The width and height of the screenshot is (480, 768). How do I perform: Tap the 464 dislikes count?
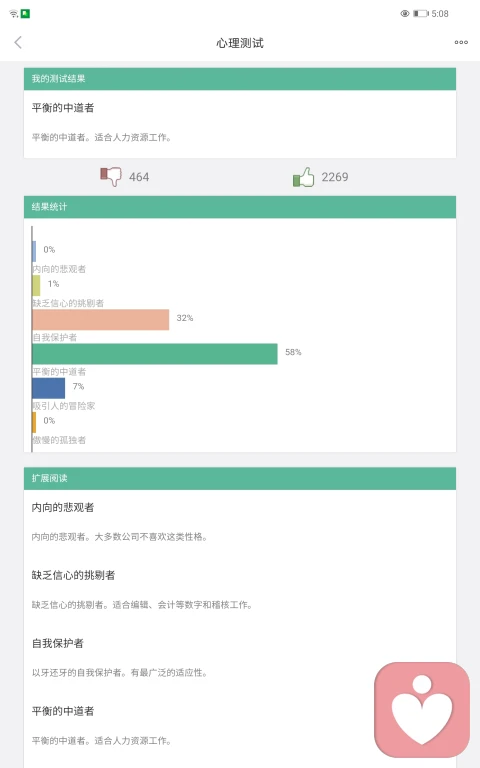click(139, 177)
